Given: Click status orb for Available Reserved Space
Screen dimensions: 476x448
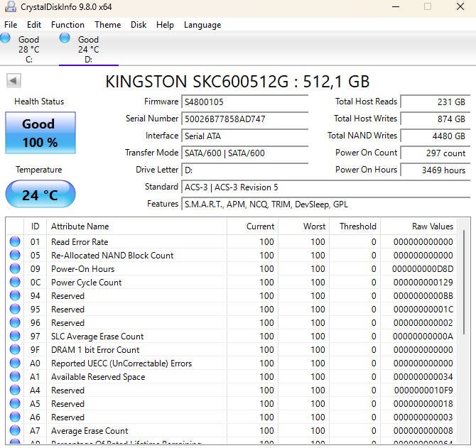Looking at the screenshot, I should 15,377.
